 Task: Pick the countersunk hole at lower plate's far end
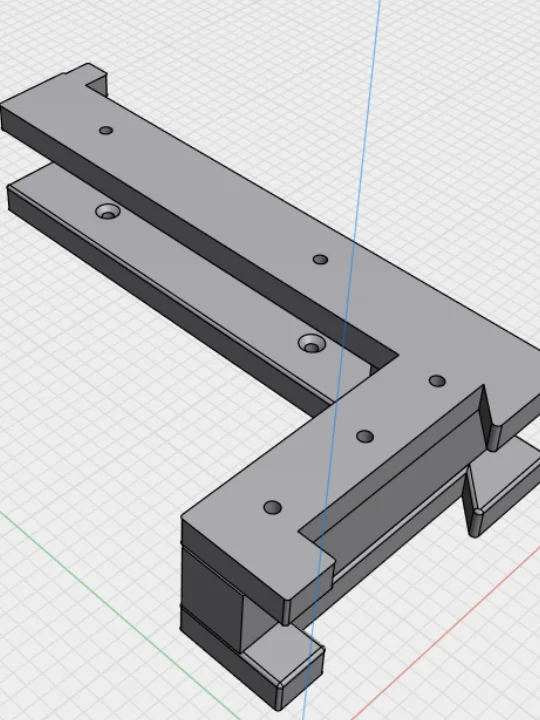[108, 212]
